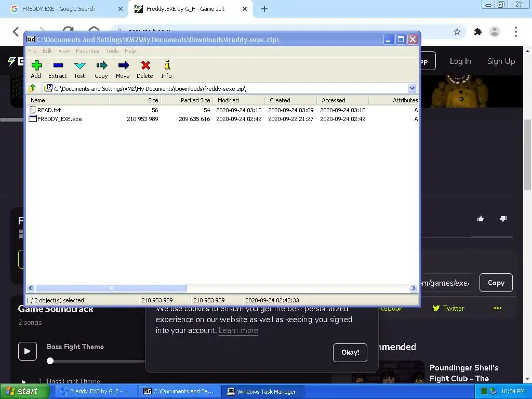This screenshot has width=532, height=399.
Task: Switch to Freddy.EXE browser taskbar button
Action: [97, 392]
